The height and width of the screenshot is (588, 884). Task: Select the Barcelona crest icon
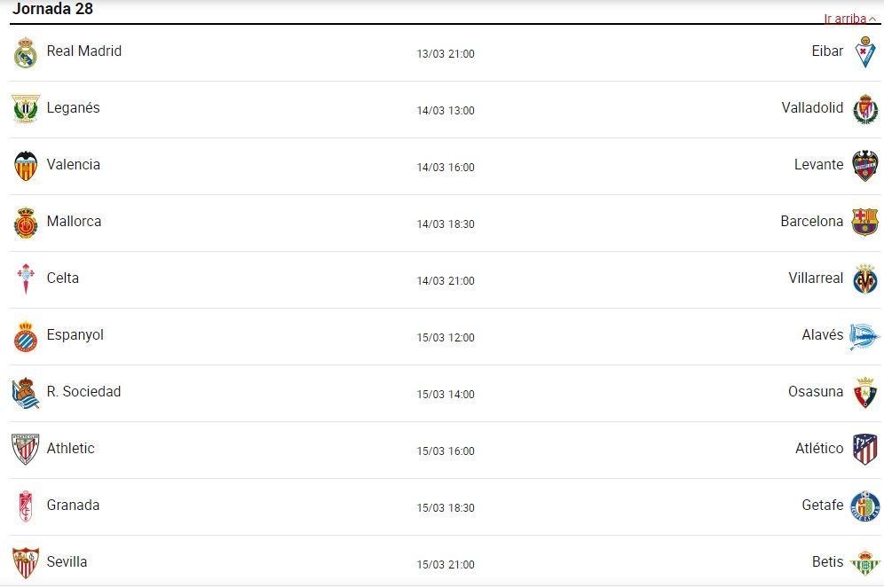pos(864,222)
